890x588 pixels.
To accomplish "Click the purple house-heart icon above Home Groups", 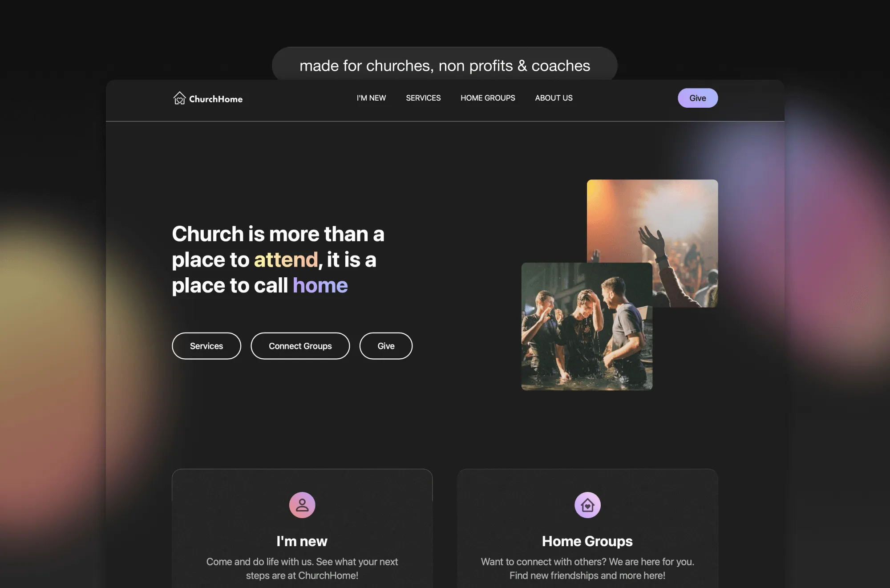I will click(x=587, y=505).
